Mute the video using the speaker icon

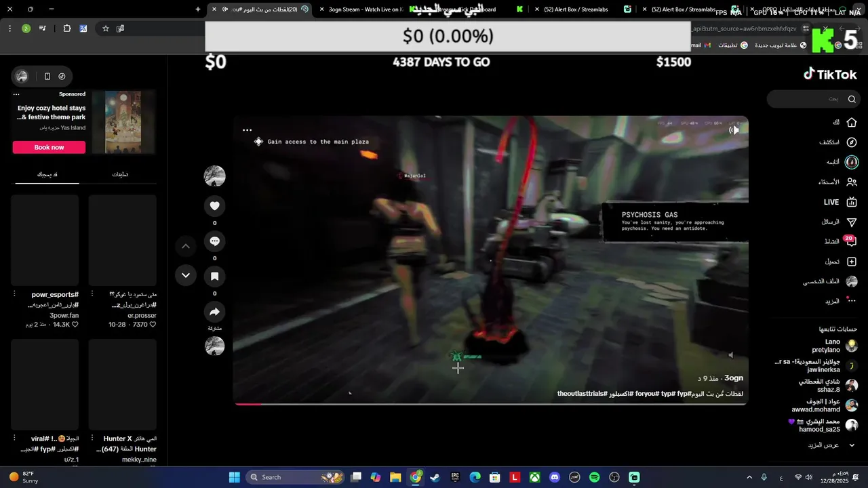tap(730, 354)
